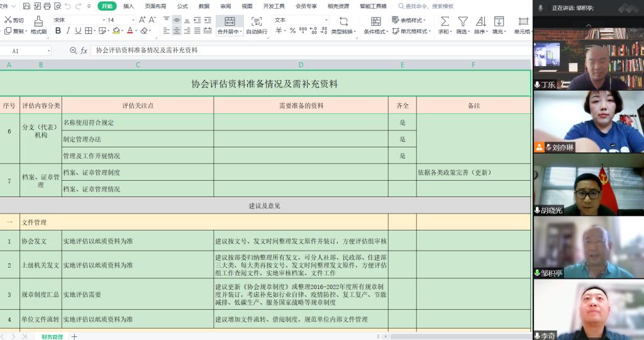Image resolution: width=644 pixels, height=340 pixels.
Task: Click the AutoSum (求和) icon
Action: coord(444,21)
